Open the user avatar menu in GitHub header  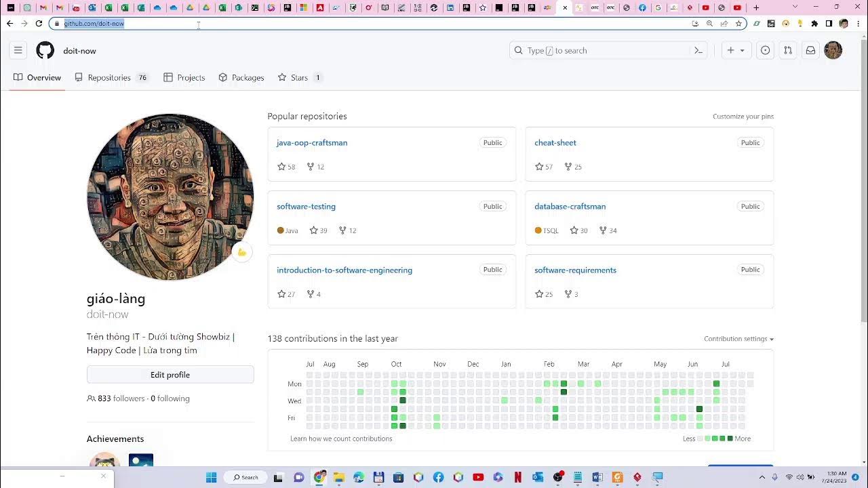coord(833,50)
